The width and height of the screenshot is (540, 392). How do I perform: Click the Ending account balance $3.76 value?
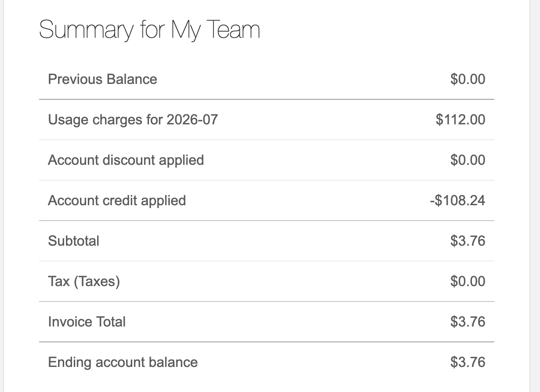click(x=468, y=362)
